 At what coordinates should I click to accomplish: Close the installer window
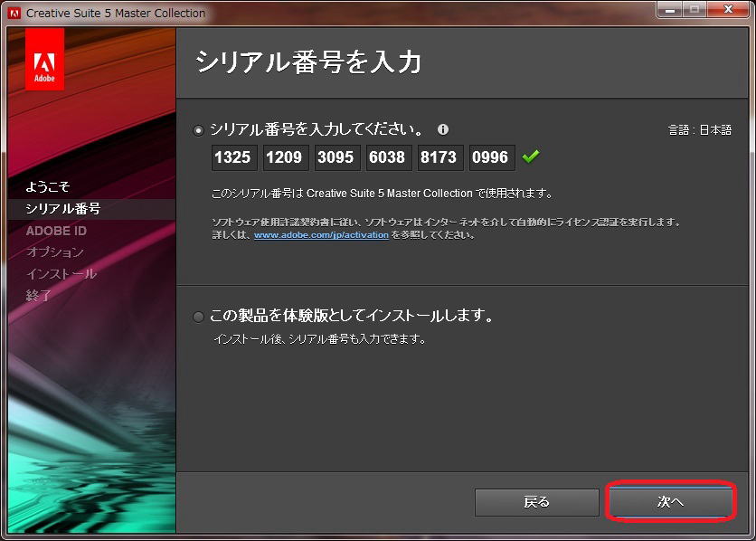(x=729, y=9)
